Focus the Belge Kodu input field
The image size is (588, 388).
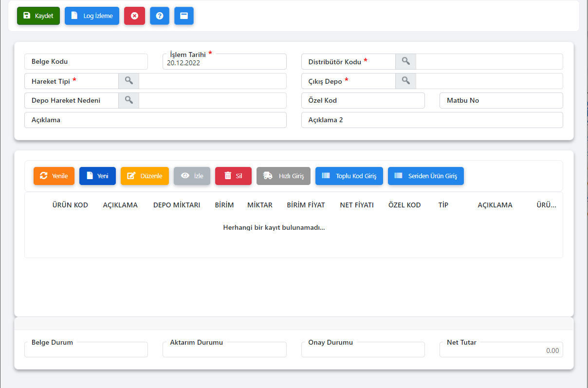pos(86,62)
